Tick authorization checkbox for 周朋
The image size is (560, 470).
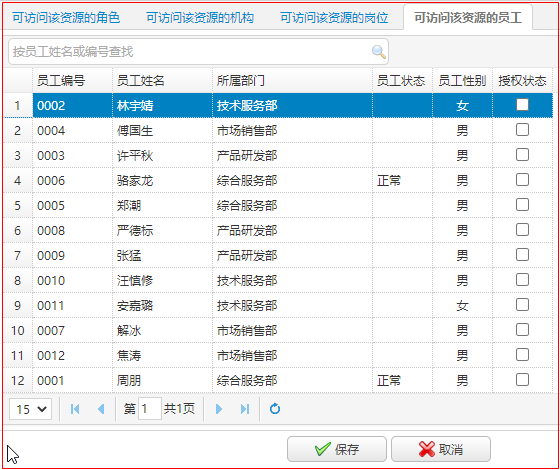point(522,380)
